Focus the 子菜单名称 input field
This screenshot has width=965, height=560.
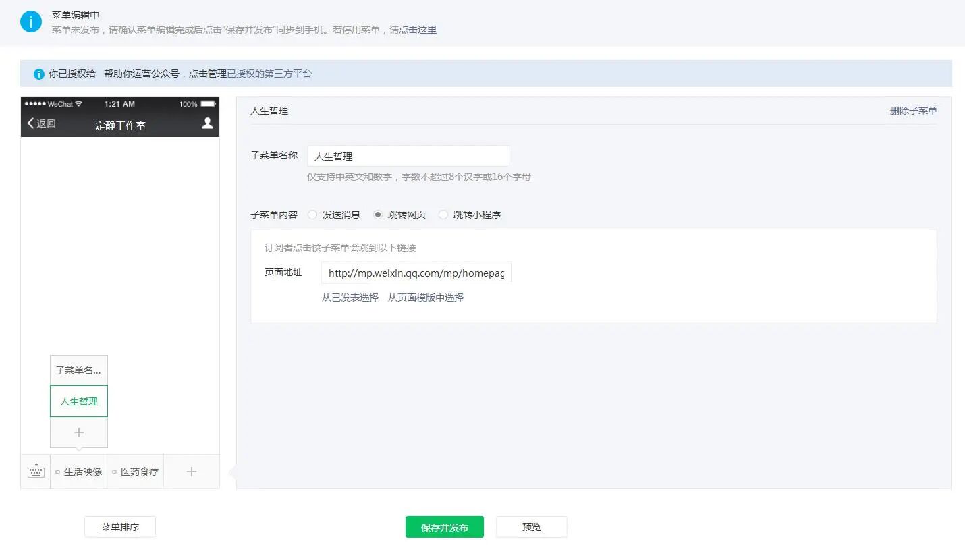click(408, 156)
